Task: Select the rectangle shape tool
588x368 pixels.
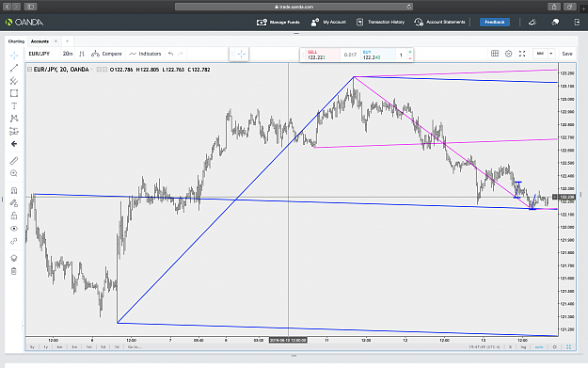Action: (x=14, y=93)
